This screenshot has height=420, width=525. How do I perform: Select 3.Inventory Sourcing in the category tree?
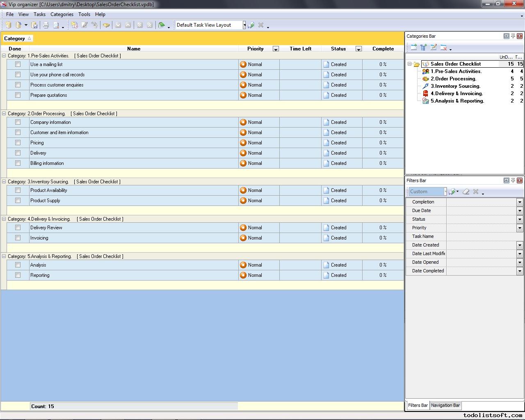[455, 86]
